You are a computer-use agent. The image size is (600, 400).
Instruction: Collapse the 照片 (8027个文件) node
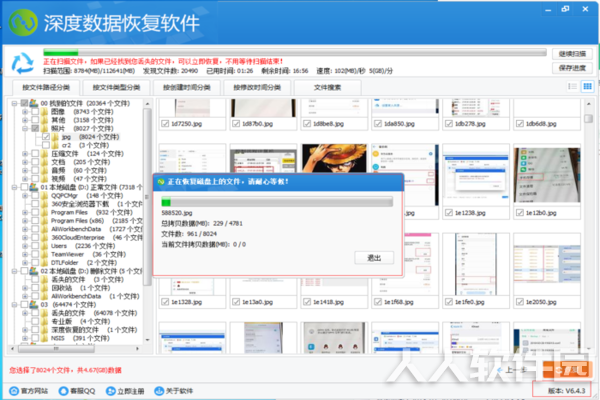pos(25,129)
